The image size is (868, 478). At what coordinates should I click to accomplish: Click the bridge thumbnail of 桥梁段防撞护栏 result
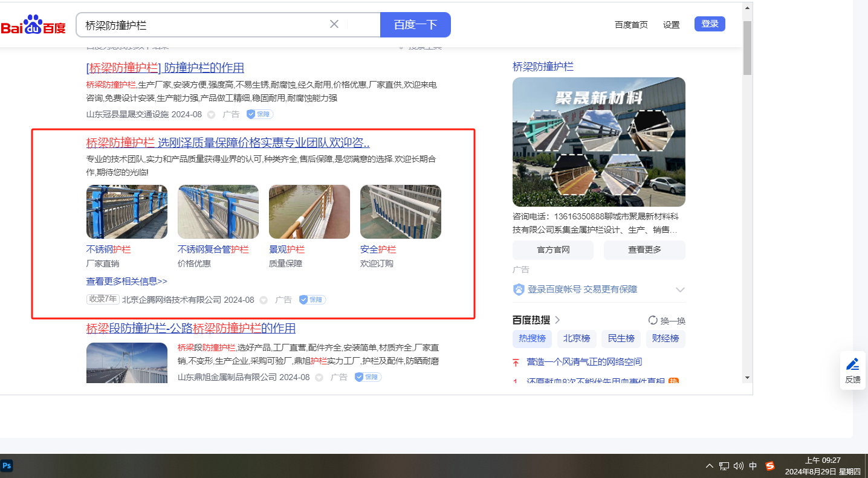pyautogui.click(x=127, y=363)
